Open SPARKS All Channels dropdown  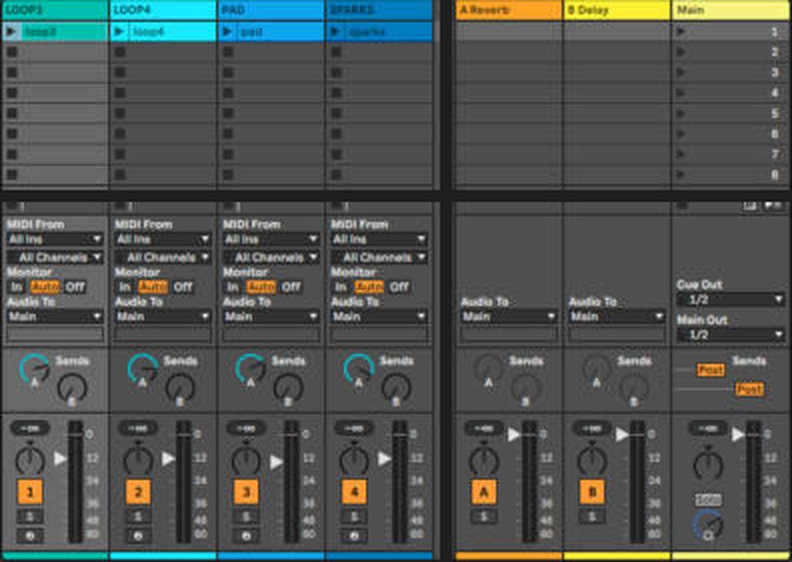[379, 258]
